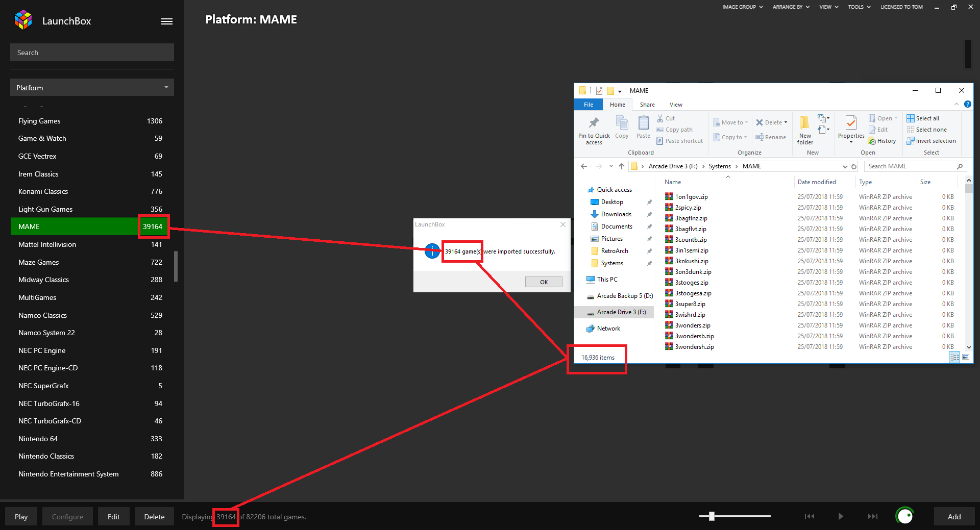The image size is (980, 530).
Task: Expand address bar history dropdown in Explorer
Action: (845, 166)
